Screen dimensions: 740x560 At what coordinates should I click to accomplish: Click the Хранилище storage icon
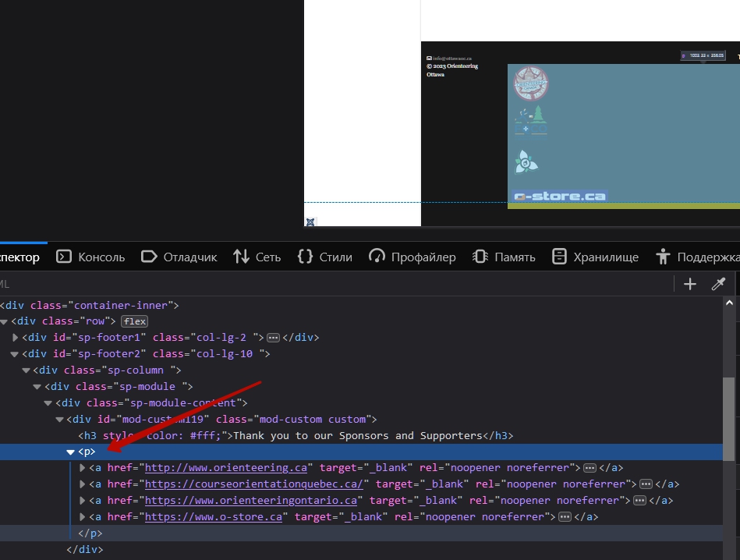558,257
